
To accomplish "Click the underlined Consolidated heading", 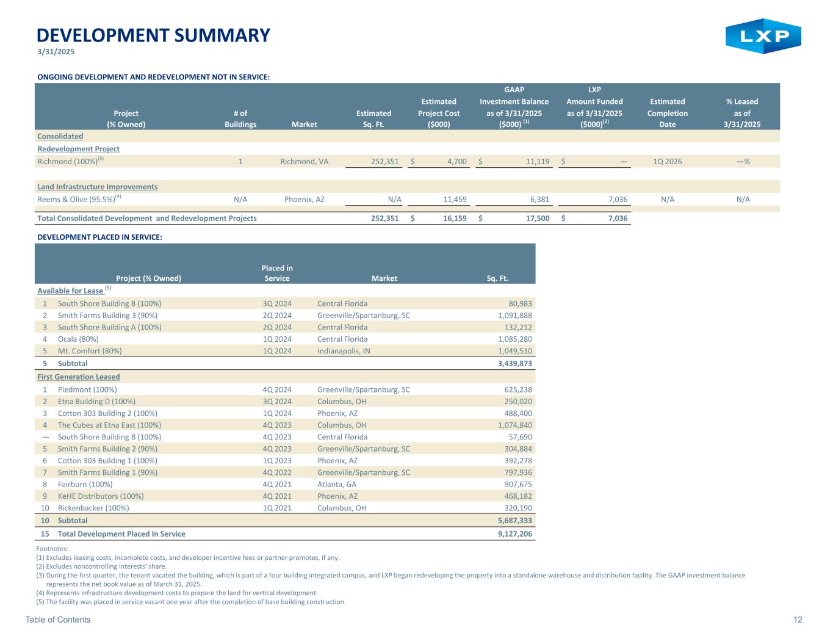I will pos(60,136).
